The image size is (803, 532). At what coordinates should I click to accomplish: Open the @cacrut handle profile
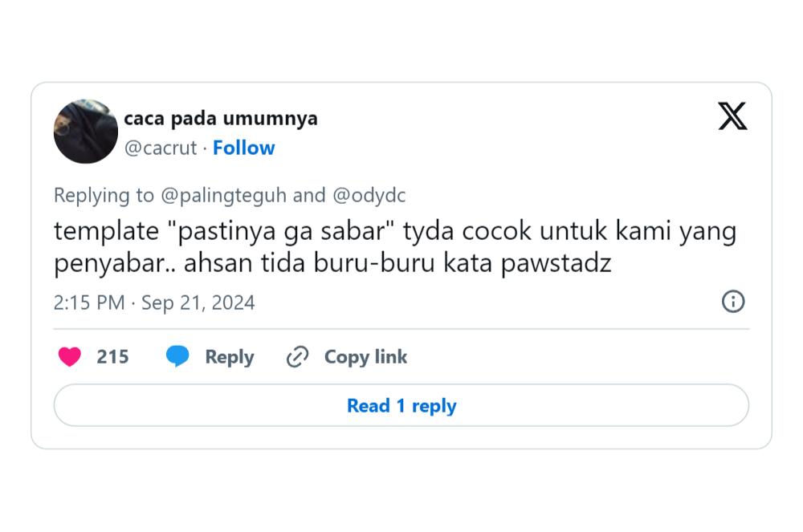(x=161, y=148)
